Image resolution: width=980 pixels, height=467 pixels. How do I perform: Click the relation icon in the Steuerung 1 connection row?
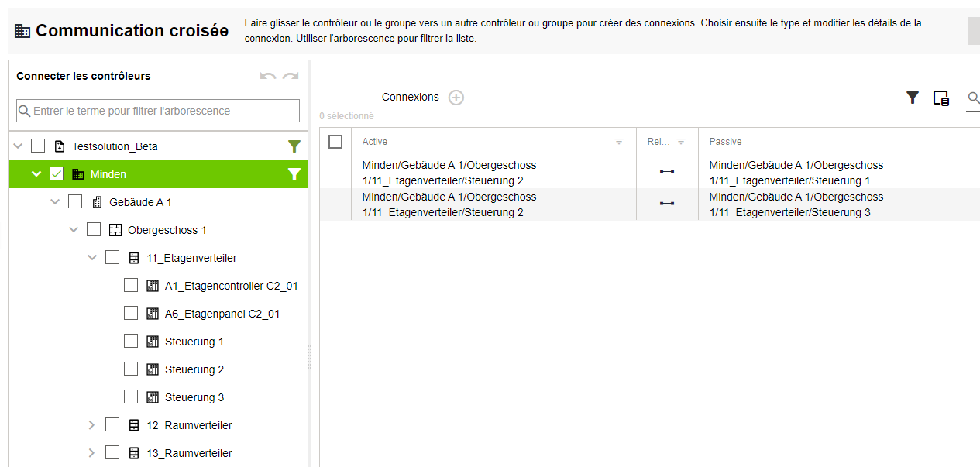[666, 172]
